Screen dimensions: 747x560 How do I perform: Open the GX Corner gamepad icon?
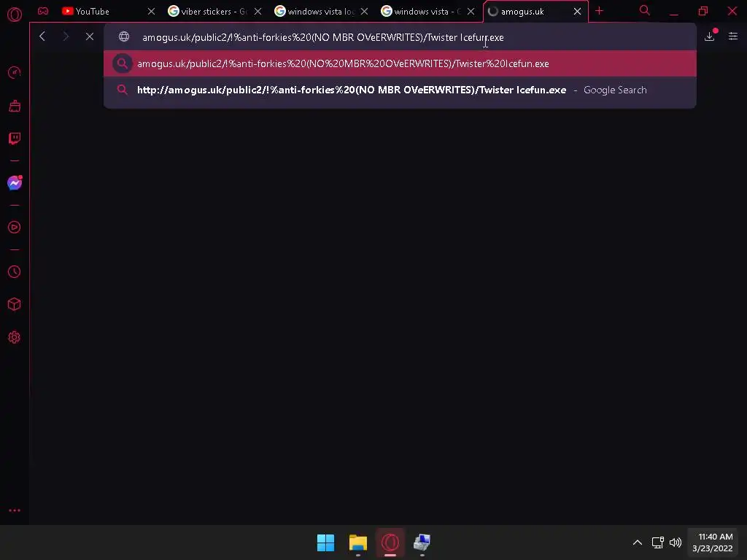pyautogui.click(x=43, y=11)
